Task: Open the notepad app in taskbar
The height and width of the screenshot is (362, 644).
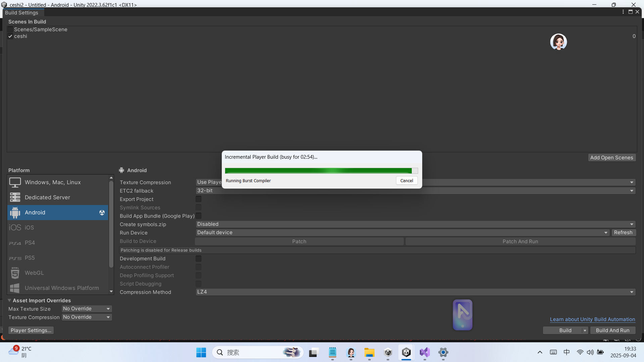Action: (333, 353)
